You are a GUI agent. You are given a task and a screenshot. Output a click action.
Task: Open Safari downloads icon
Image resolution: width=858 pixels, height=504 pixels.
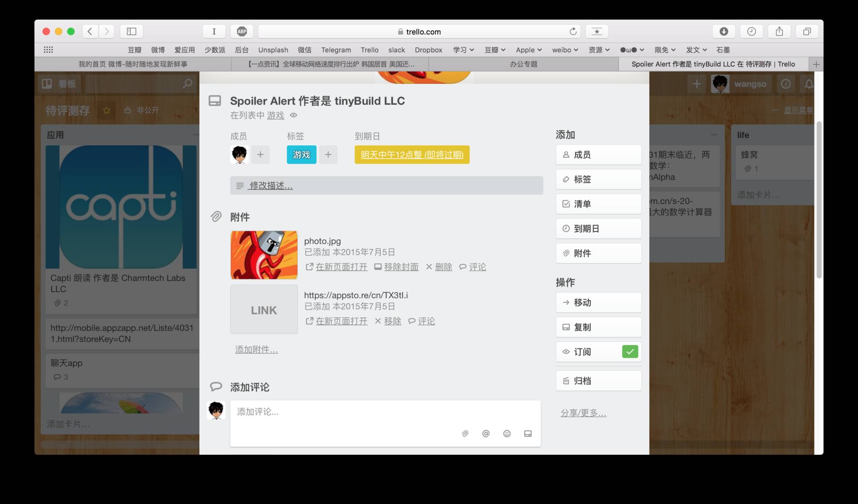click(x=723, y=31)
